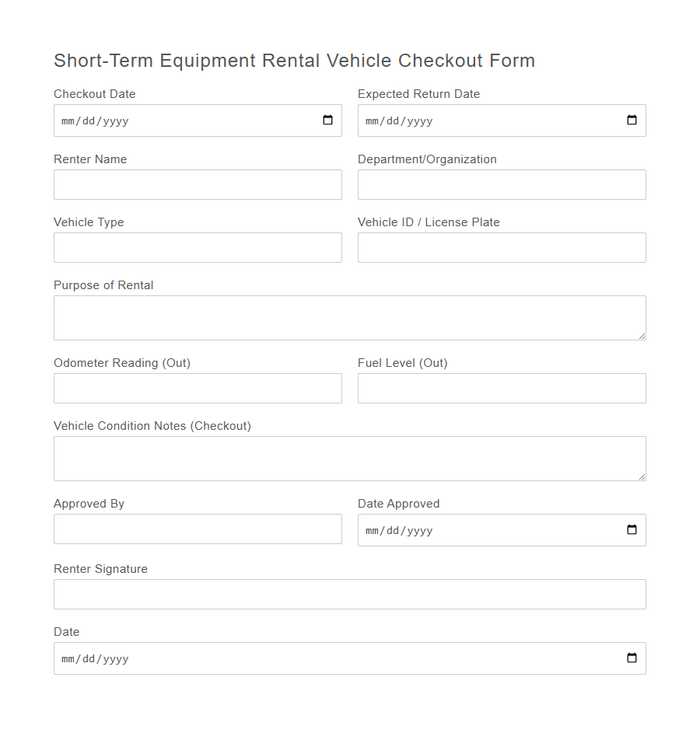Viewport: 700px width, 740px height.
Task: Focus the Vehicle Condition Notes text area
Action: pos(349,458)
